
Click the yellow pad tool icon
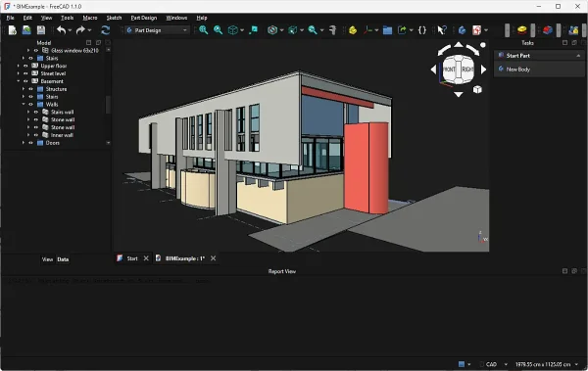pos(522,30)
